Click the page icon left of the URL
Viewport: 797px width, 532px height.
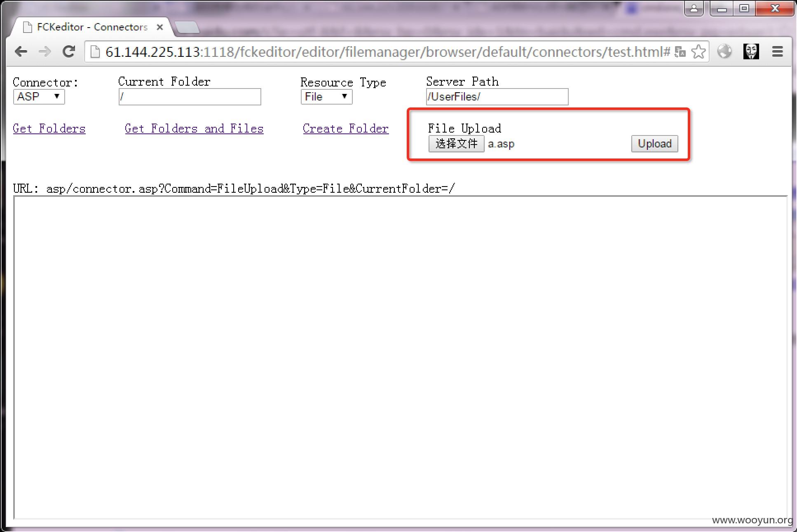95,52
